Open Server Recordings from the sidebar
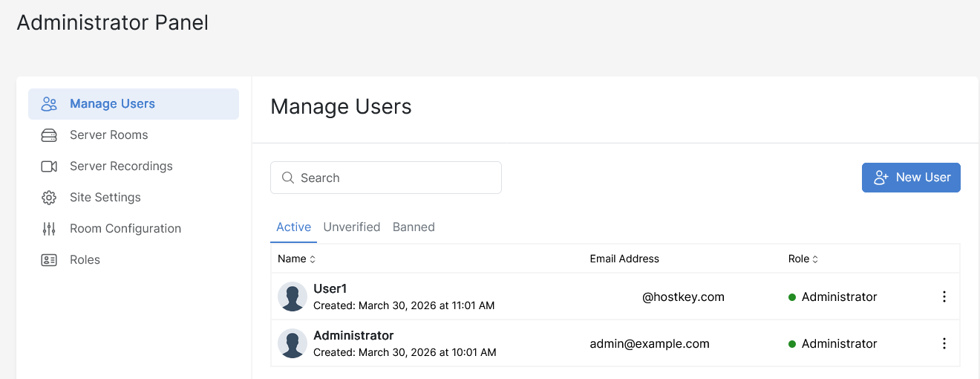The width and height of the screenshot is (980, 379). click(121, 166)
